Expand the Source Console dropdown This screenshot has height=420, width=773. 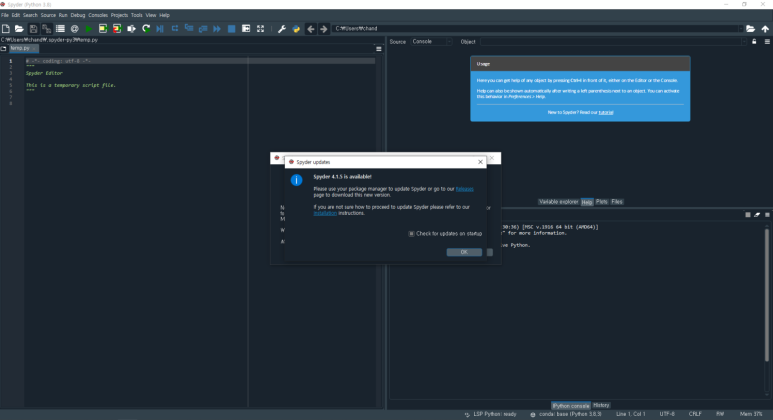[x=431, y=42]
